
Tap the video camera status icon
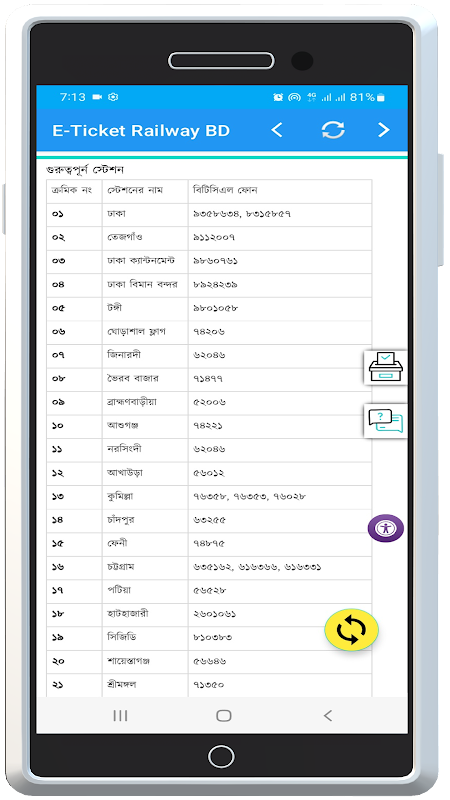tap(97, 97)
